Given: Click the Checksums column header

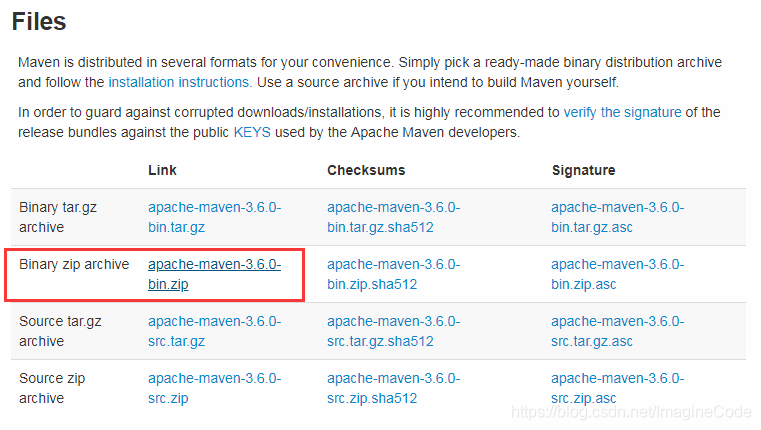Looking at the screenshot, I should pos(366,170).
